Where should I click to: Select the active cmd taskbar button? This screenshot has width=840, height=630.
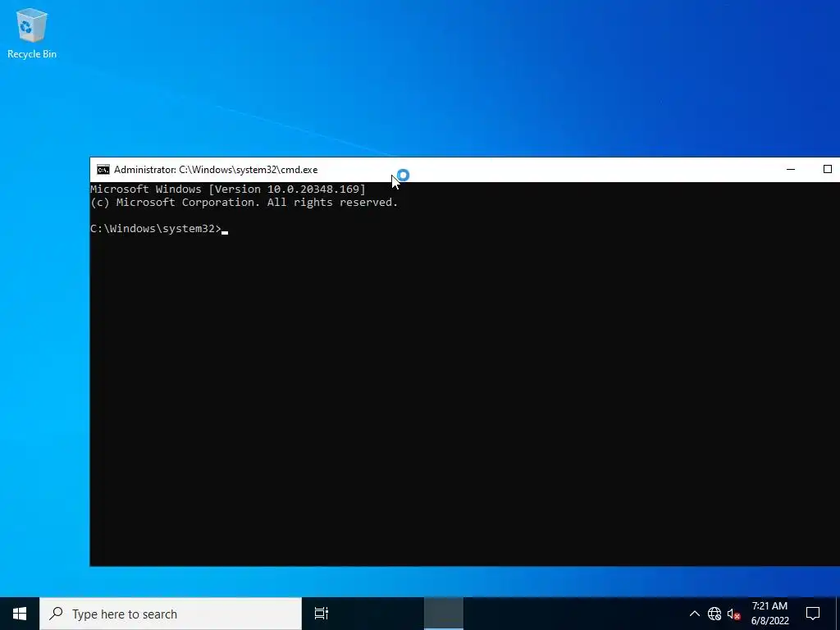click(x=444, y=614)
